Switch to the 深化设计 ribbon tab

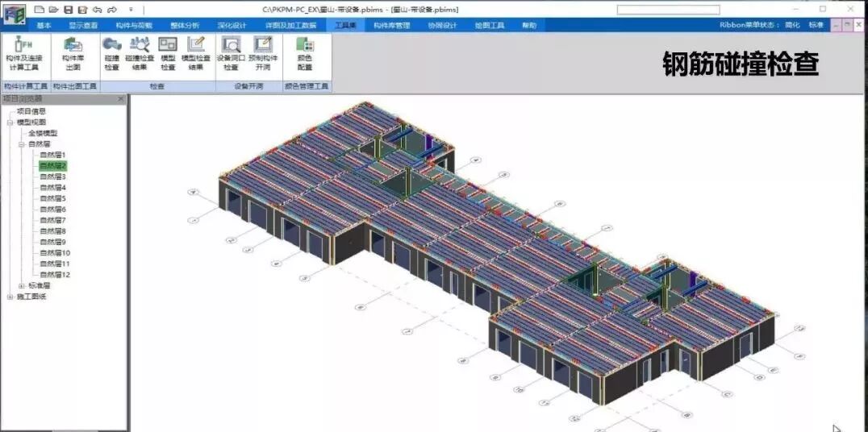click(232, 26)
